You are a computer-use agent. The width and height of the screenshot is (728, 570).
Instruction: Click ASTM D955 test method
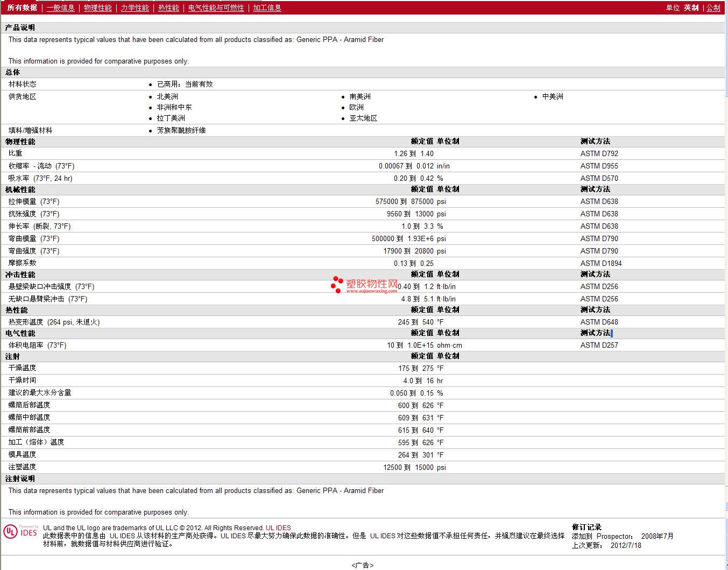click(599, 166)
